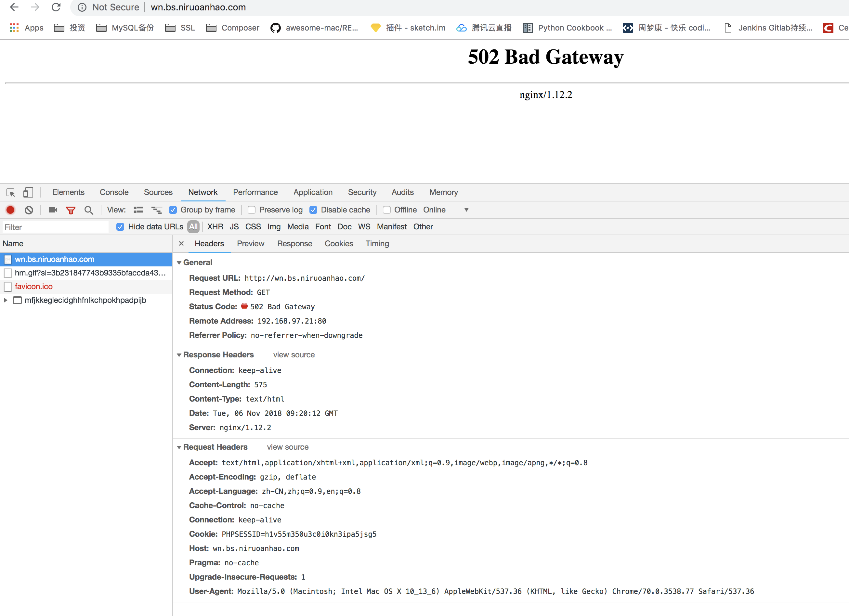Switch view to large request rows
The height and width of the screenshot is (616, 849).
138,210
